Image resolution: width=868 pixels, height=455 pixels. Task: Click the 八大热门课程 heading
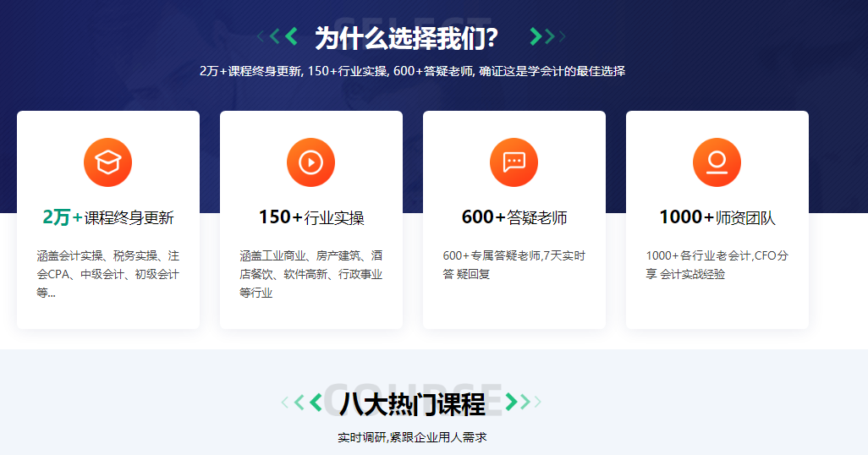coord(412,403)
